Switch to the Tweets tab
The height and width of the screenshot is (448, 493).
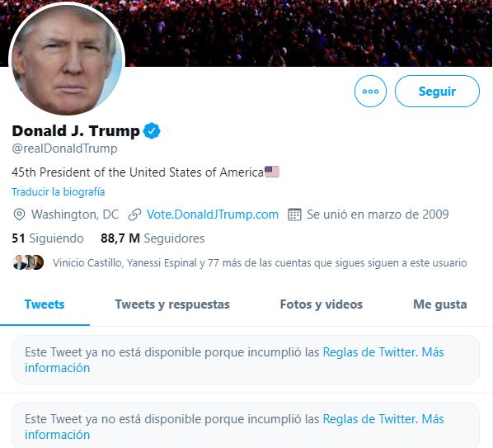(45, 304)
